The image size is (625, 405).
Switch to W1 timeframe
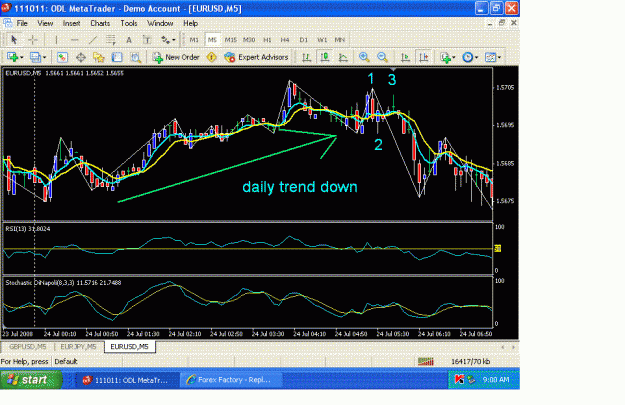pyautogui.click(x=322, y=39)
